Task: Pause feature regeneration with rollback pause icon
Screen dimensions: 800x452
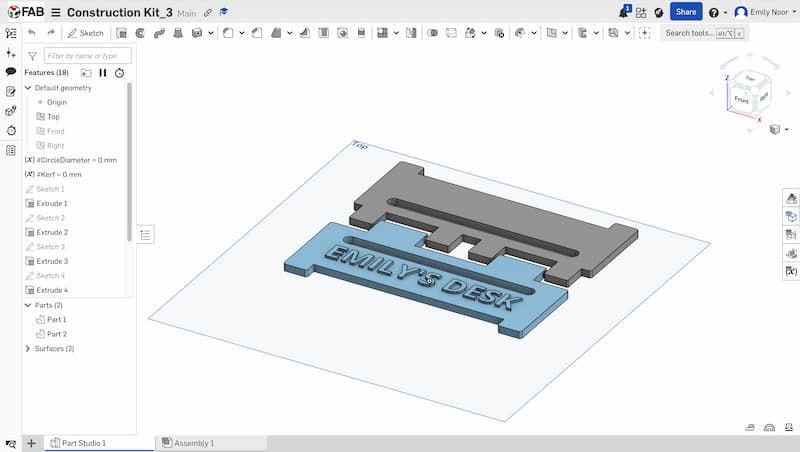Action: 103,73
